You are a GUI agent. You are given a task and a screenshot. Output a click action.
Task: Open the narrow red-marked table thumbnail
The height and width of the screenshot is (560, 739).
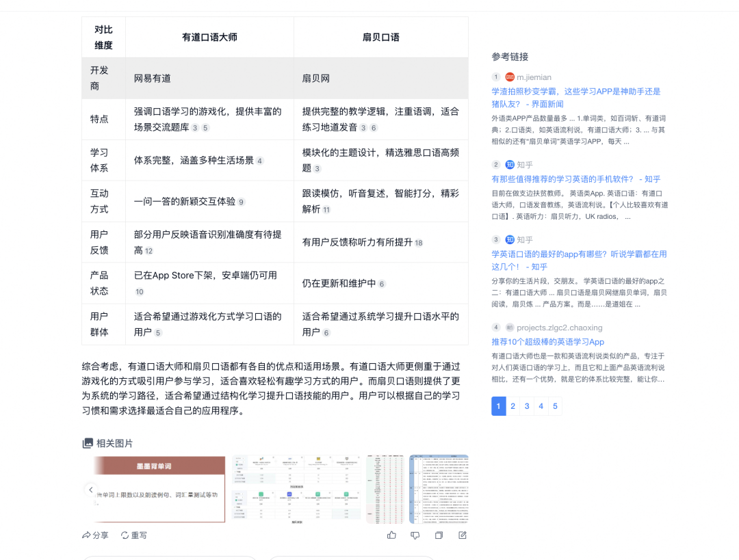385,490
